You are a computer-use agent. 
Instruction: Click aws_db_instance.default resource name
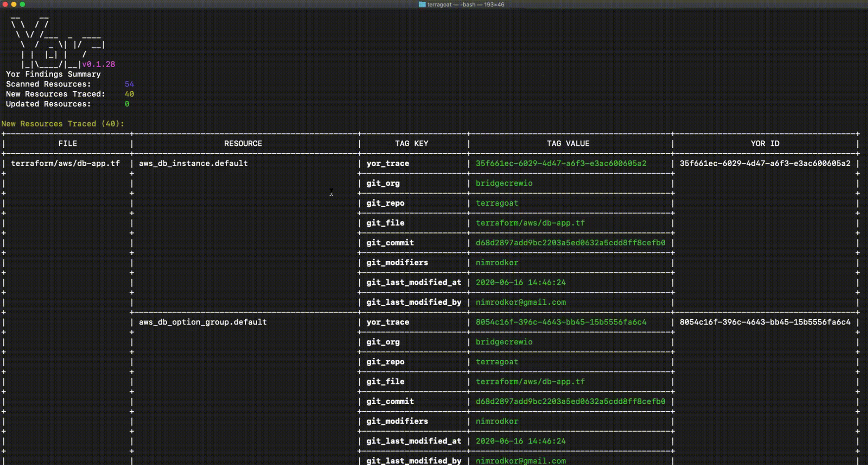[x=193, y=164]
